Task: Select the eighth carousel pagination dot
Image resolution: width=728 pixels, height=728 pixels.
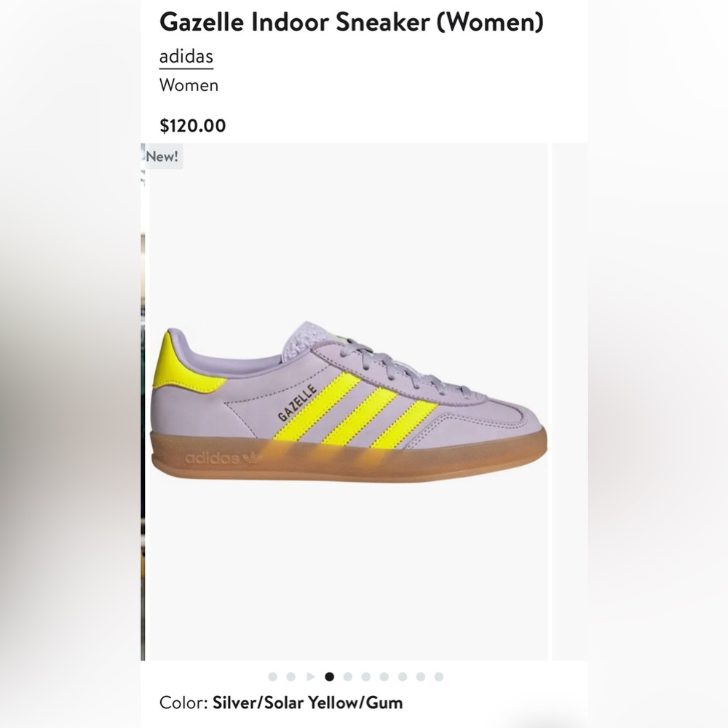Action: pyautogui.click(x=419, y=676)
